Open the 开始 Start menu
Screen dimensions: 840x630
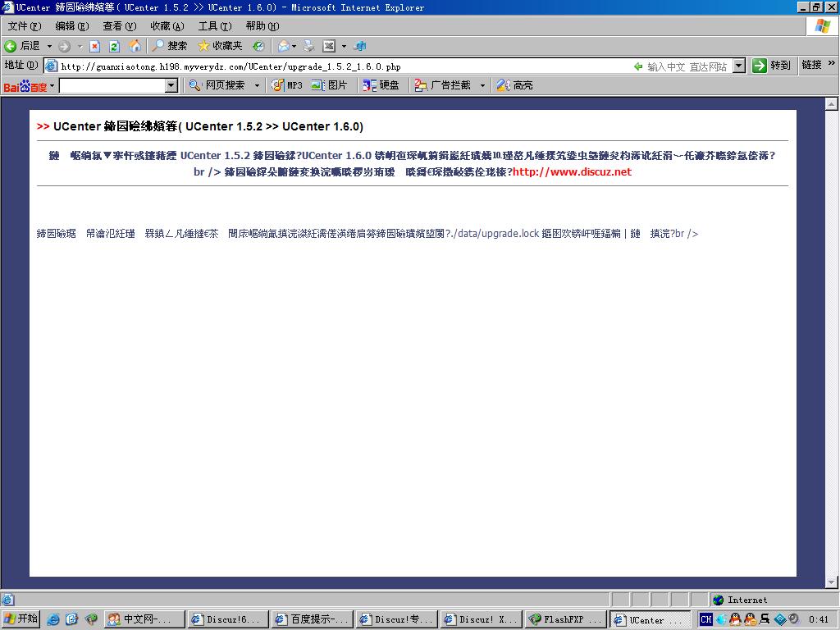[21, 619]
